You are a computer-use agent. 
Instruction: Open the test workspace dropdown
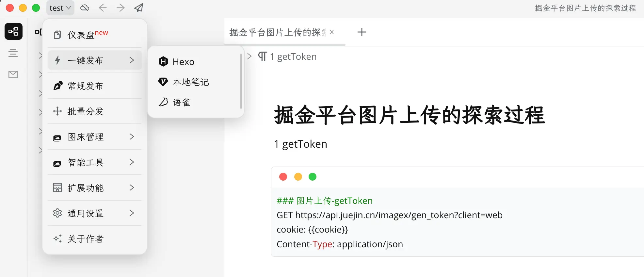click(x=60, y=8)
